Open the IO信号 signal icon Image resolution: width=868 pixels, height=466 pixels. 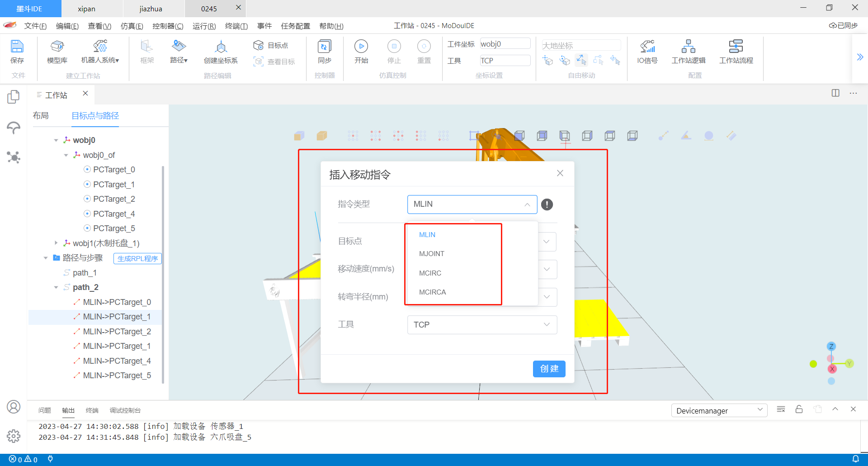[647, 47]
